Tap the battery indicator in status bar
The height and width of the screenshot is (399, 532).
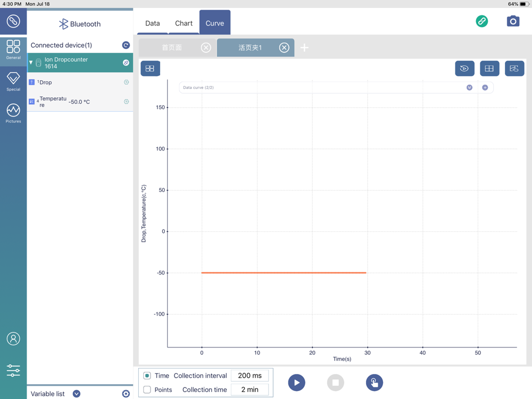coord(524,4)
